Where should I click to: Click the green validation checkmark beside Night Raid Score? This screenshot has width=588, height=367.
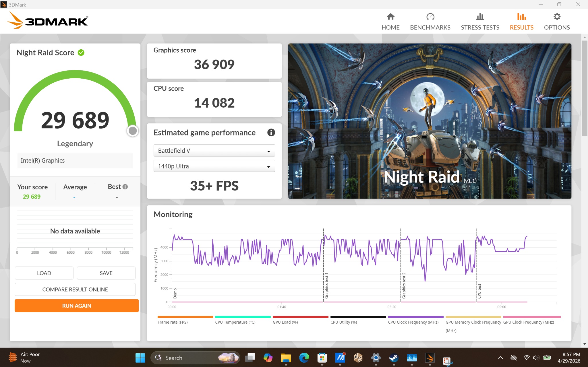coord(81,53)
